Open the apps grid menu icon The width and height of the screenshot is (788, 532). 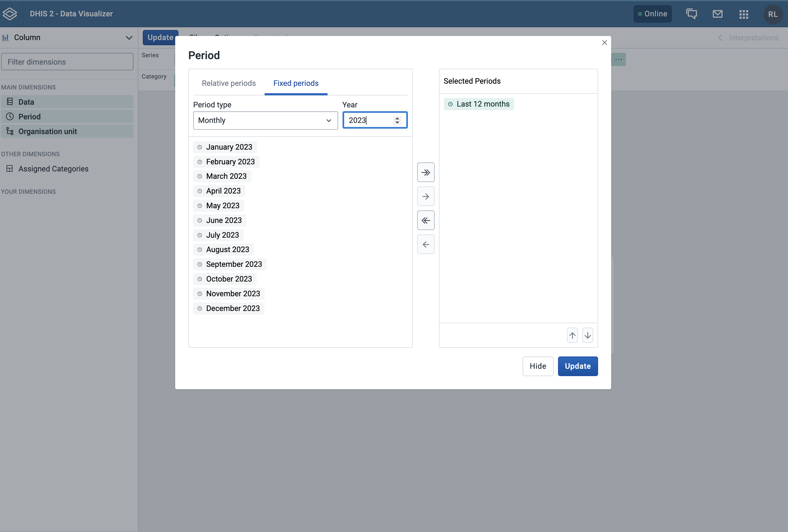(x=744, y=14)
